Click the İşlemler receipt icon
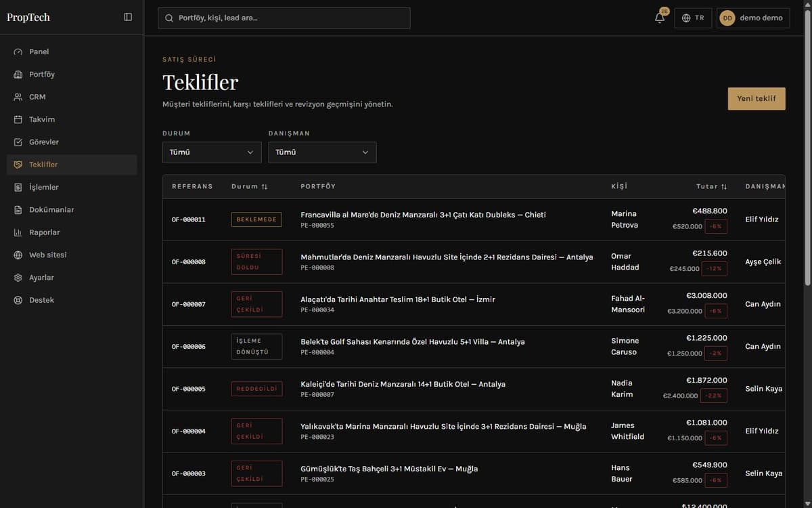This screenshot has height=508, width=812. (18, 188)
